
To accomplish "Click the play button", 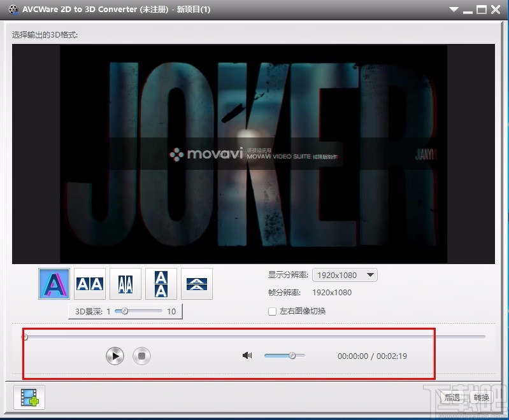I will [115, 356].
